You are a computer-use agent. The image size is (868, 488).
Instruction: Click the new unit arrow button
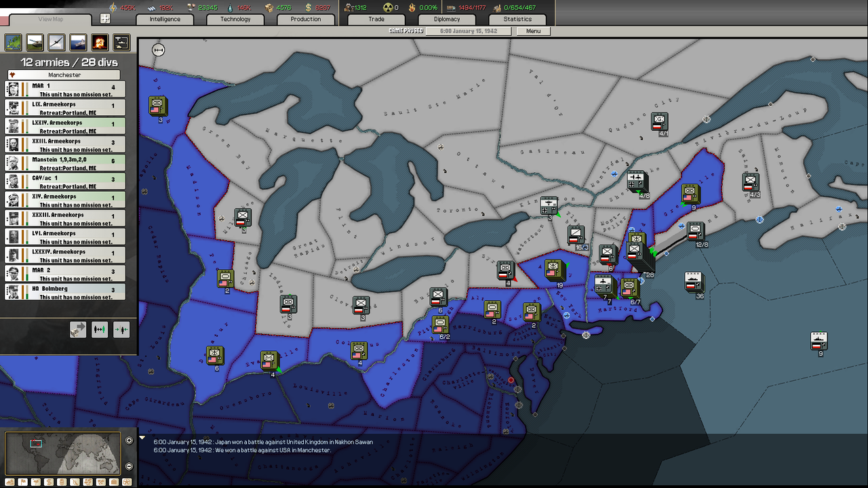tap(78, 329)
